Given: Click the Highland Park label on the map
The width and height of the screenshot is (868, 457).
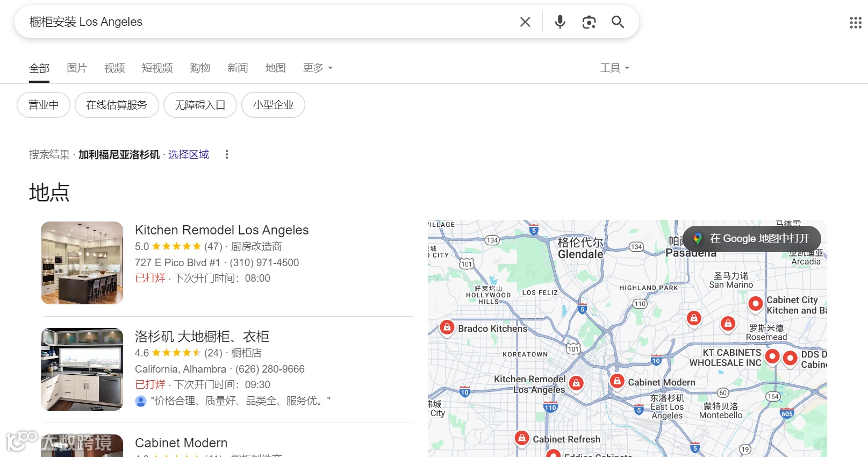Looking at the screenshot, I should pos(649,288).
